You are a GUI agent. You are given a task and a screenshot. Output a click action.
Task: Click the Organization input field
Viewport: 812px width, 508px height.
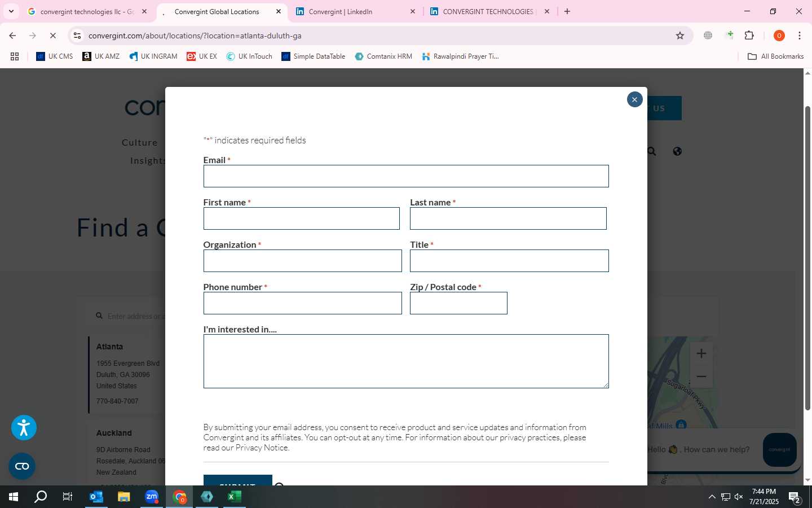[302, 261]
